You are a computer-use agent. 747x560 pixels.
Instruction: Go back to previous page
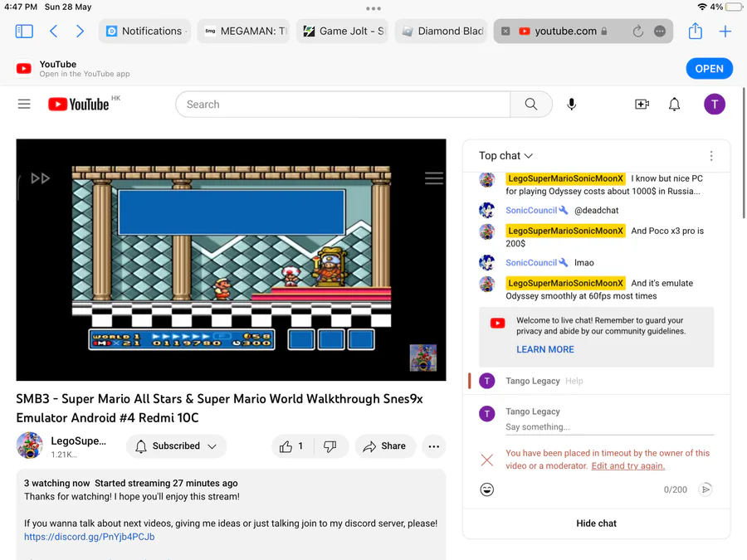tap(54, 32)
